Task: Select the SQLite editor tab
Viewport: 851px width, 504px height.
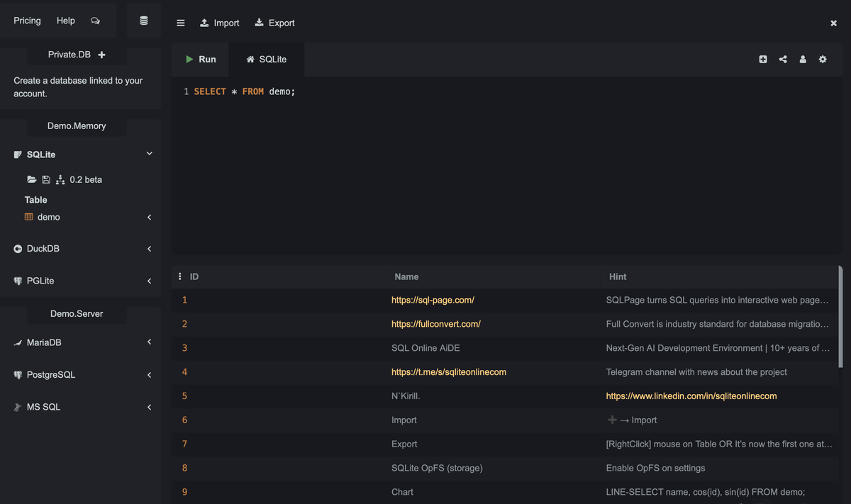Action: (267, 60)
